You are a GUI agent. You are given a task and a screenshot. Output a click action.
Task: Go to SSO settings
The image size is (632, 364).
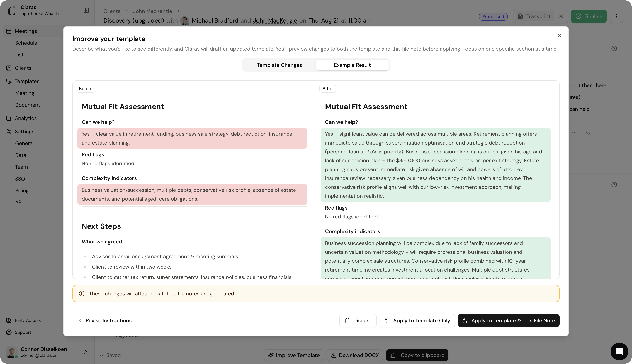coord(20,178)
